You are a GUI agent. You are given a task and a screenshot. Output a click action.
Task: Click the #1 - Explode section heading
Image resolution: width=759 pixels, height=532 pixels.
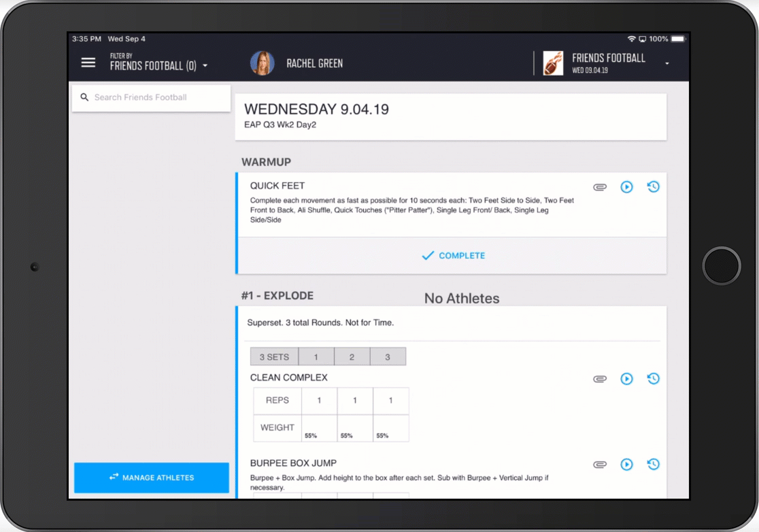(277, 296)
